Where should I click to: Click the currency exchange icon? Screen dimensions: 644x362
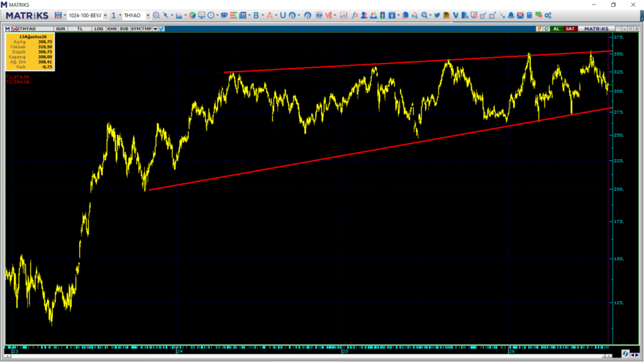pos(415,15)
